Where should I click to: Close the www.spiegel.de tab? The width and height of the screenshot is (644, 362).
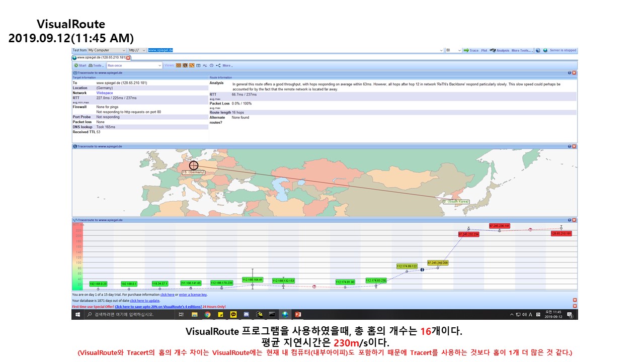tap(128, 58)
